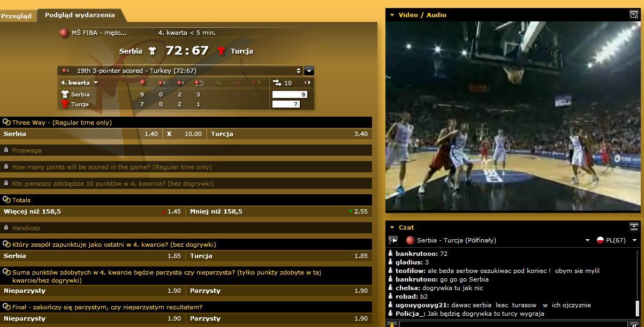Click the Polish flag icon in chat
The image size is (644, 327).
[601, 240]
